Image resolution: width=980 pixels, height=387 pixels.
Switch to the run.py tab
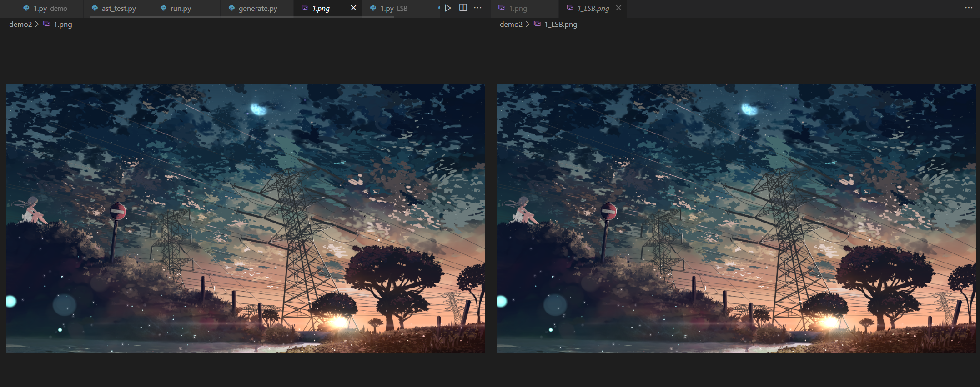186,8
